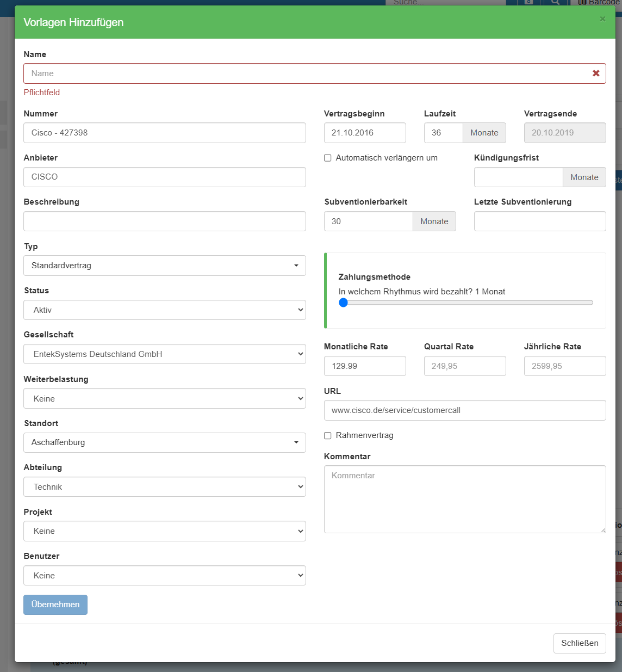Edit the Monatliche Rate field 129.99
622x672 pixels.
[x=365, y=366]
